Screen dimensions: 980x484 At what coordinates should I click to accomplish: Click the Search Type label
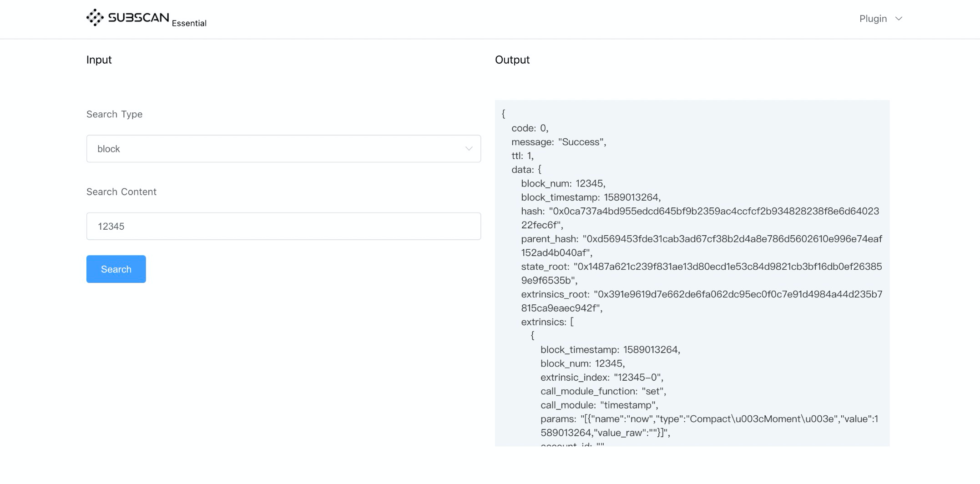tap(114, 114)
